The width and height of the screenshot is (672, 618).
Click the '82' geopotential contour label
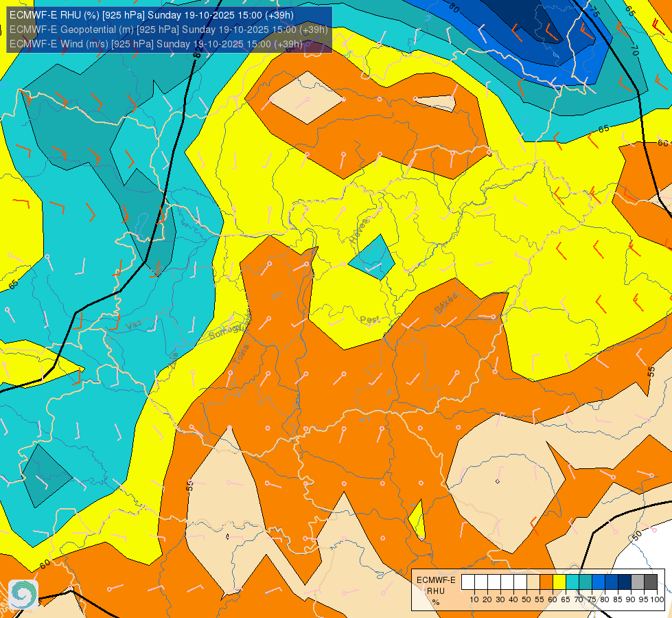(x=197, y=53)
